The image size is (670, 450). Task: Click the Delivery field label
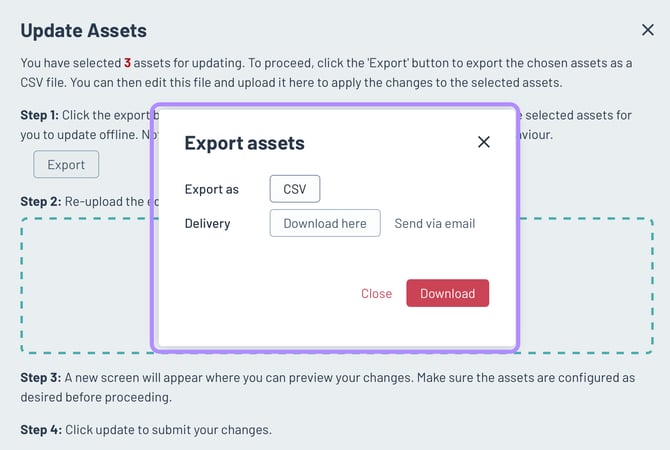207,223
